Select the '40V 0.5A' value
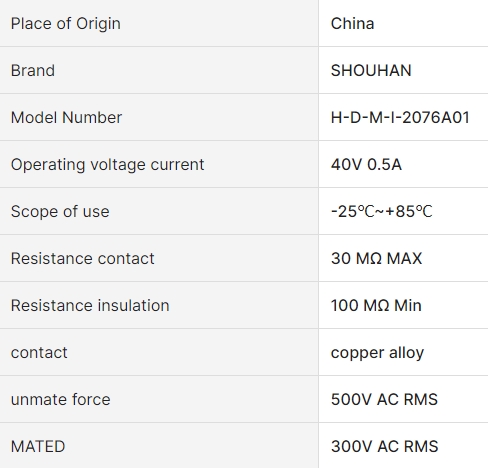This screenshot has width=488, height=468. [366, 165]
